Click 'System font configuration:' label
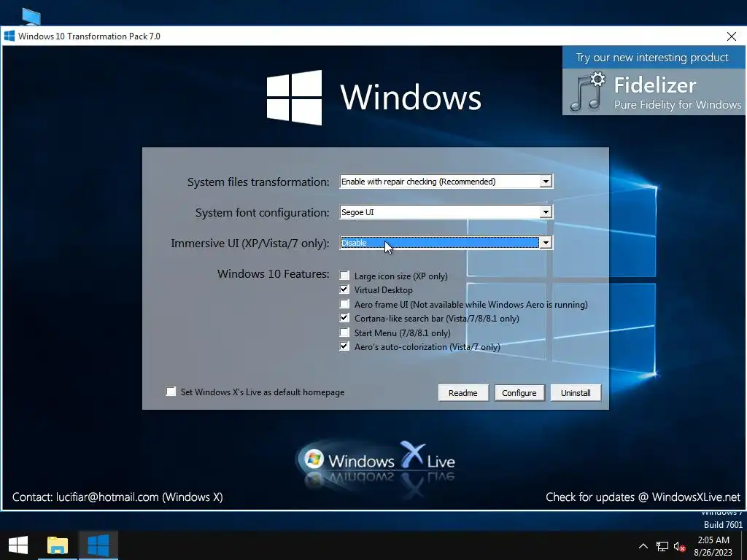747x560 pixels. click(x=262, y=212)
